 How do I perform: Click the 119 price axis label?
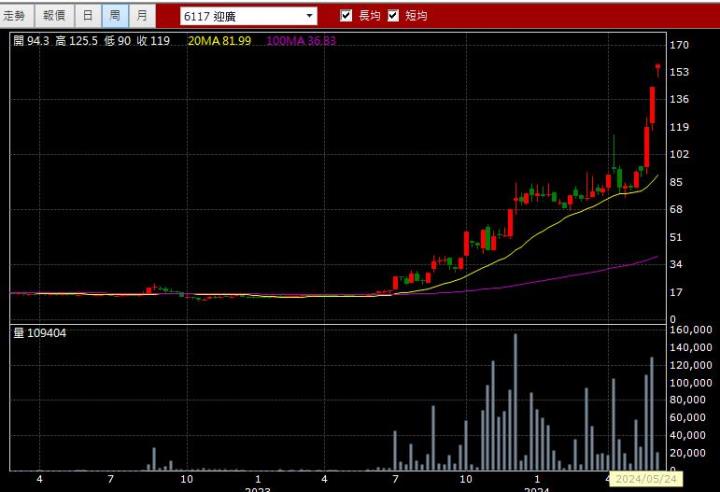(x=679, y=127)
